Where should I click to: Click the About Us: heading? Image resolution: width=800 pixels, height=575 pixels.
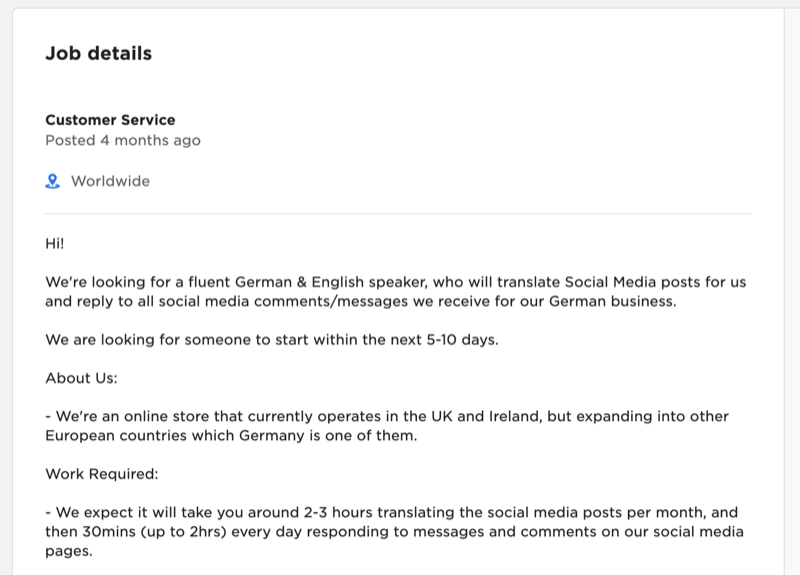pos(81,378)
